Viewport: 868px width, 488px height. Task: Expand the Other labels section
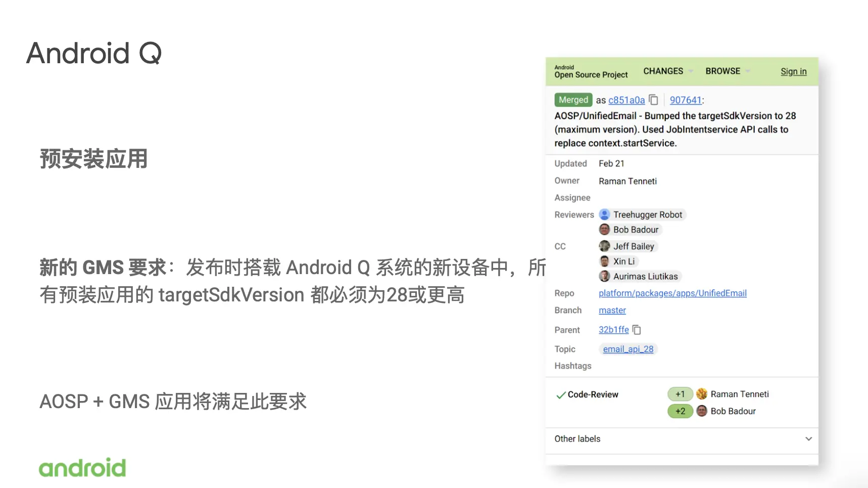(682, 439)
